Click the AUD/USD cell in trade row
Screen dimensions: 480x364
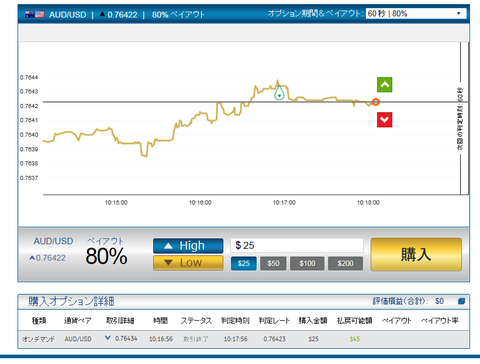tap(78, 339)
